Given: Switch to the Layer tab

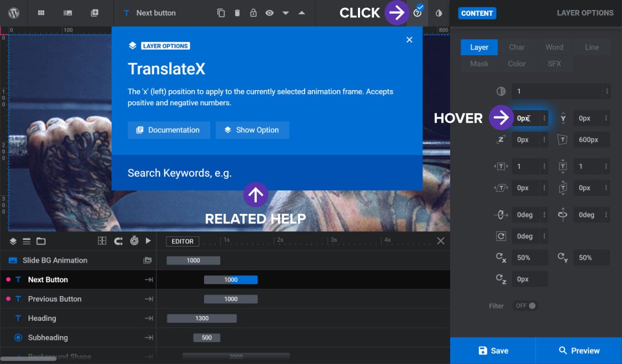Looking at the screenshot, I should click(479, 47).
